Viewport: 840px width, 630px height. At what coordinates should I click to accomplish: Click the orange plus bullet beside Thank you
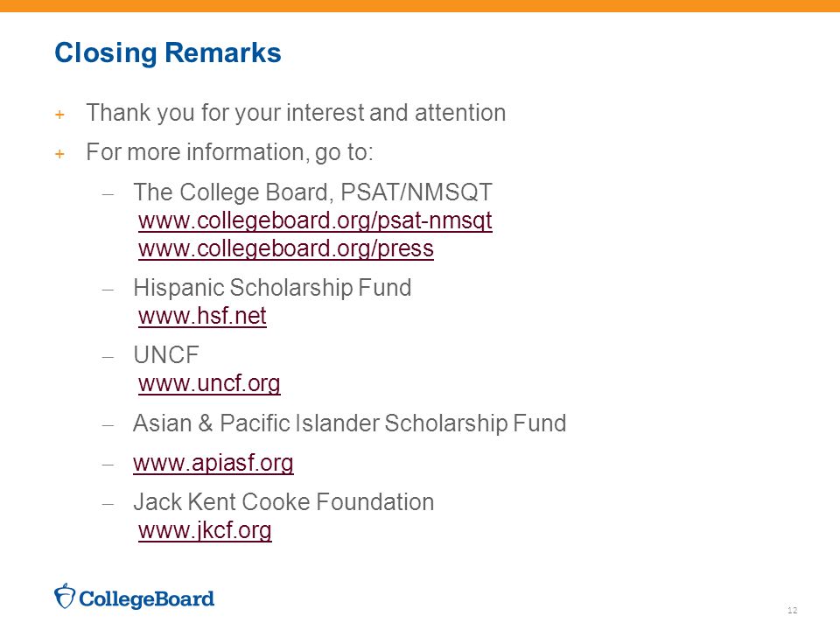point(60,115)
